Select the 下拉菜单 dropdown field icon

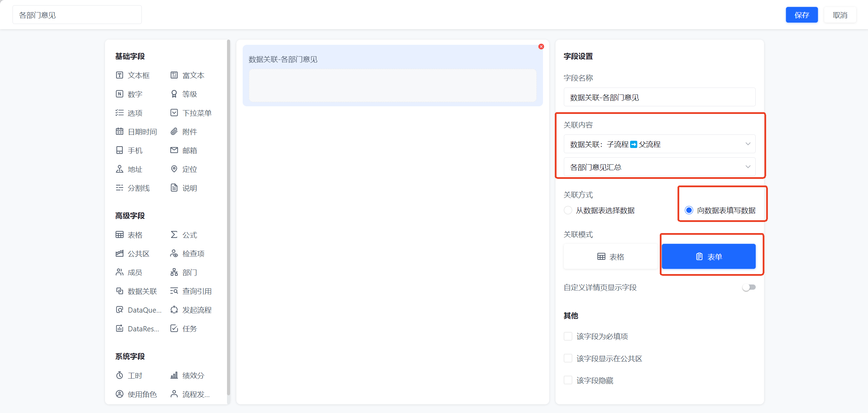coord(174,113)
